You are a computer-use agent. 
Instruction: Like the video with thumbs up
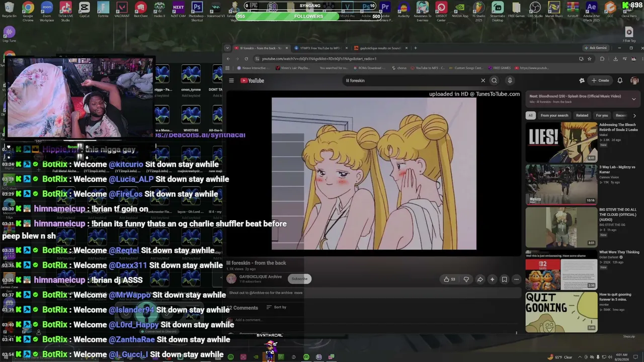click(x=449, y=280)
